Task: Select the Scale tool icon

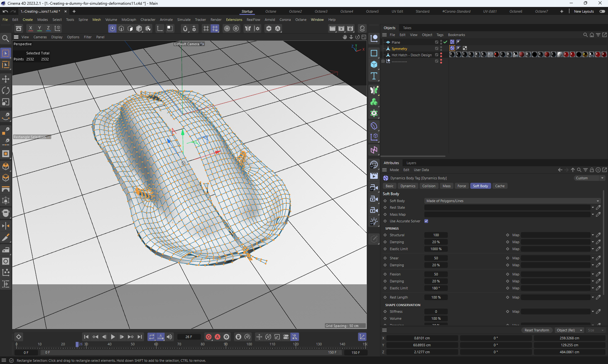Action: (x=6, y=102)
